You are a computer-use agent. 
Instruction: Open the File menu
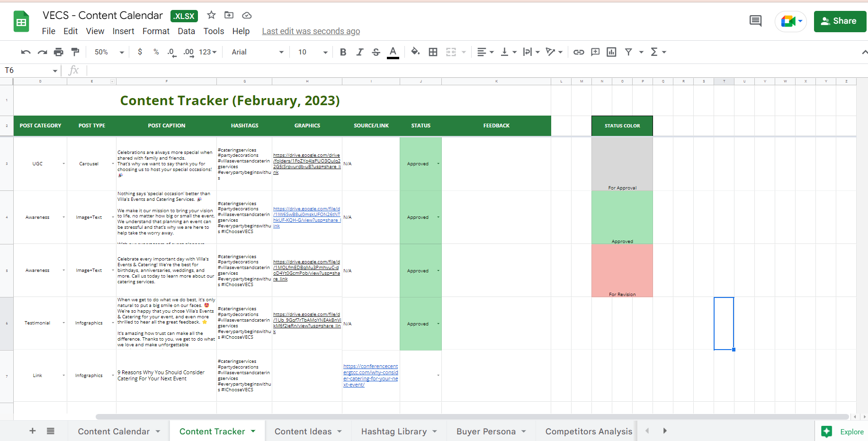coord(48,31)
